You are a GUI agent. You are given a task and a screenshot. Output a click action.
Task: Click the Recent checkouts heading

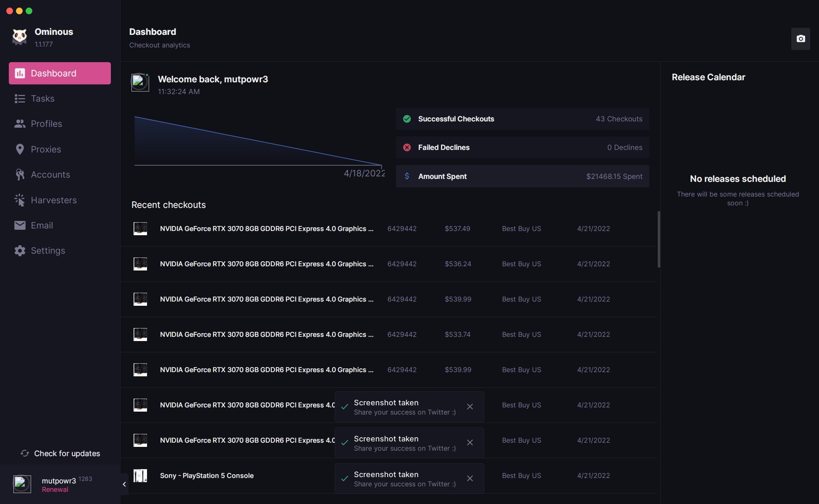(168, 205)
